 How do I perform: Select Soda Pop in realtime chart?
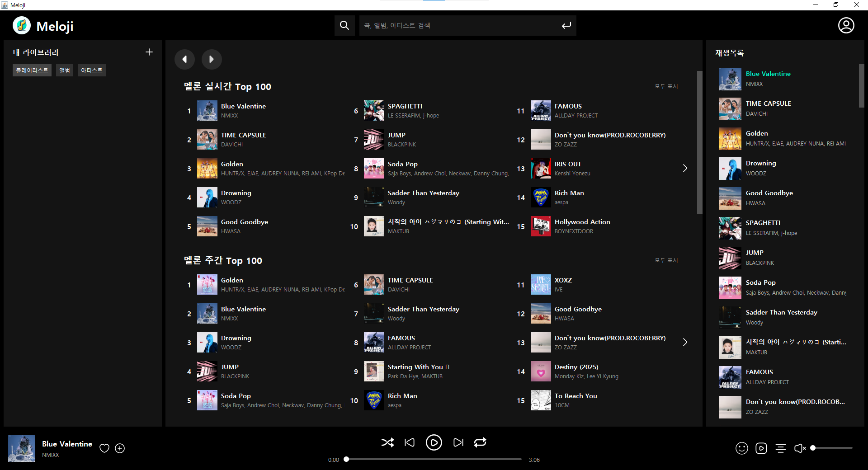[x=403, y=164]
